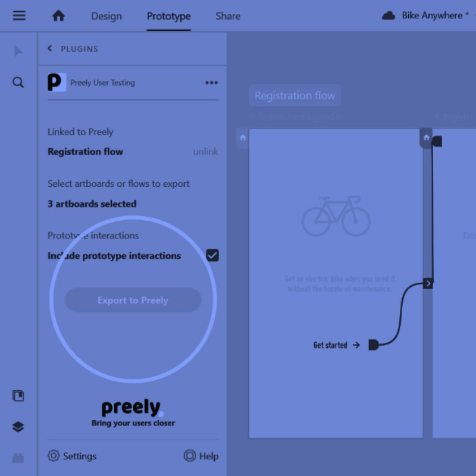
Task: Open plugin Settings
Action: pos(72,456)
